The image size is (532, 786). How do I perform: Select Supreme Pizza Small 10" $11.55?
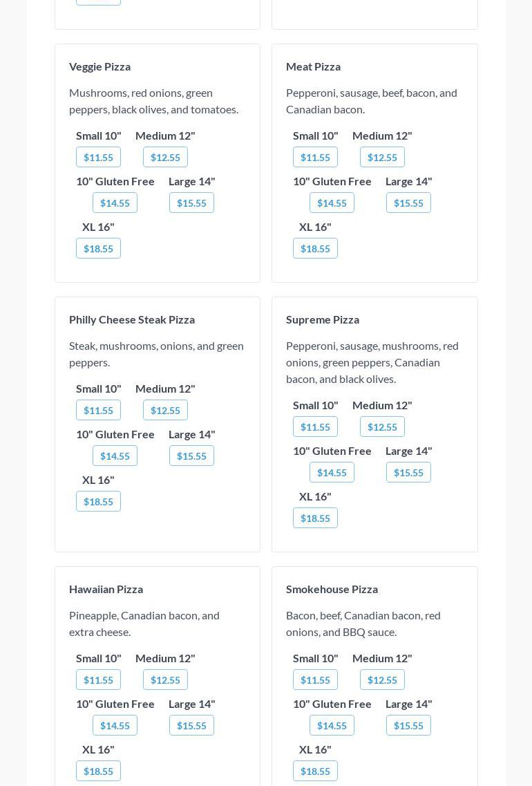315,427
